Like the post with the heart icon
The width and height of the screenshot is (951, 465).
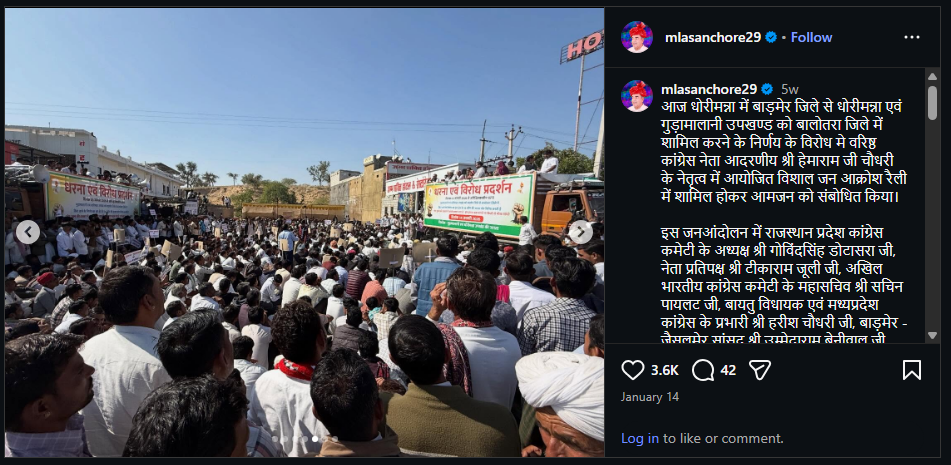point(633,370)
